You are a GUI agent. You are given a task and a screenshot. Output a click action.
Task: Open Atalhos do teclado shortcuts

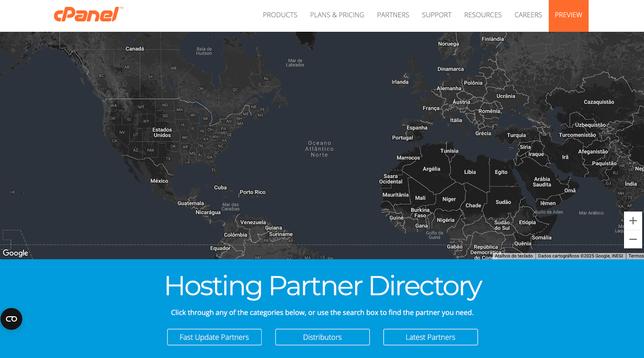pyautogui.click(x=514, y=256)
